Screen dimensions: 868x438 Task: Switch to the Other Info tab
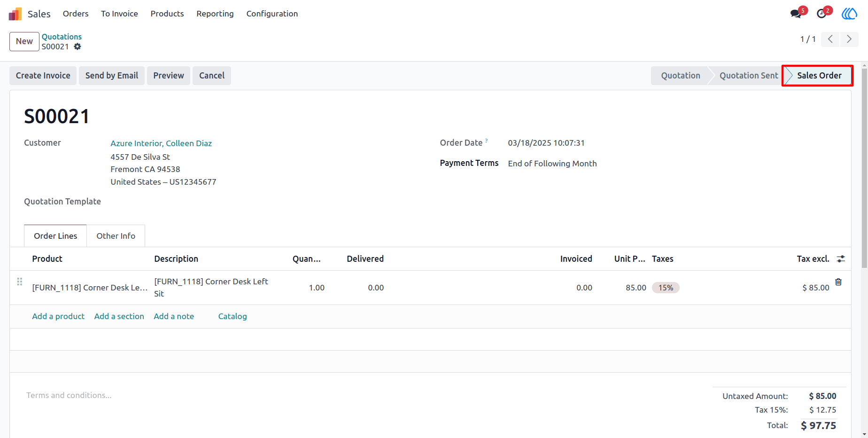116,236
